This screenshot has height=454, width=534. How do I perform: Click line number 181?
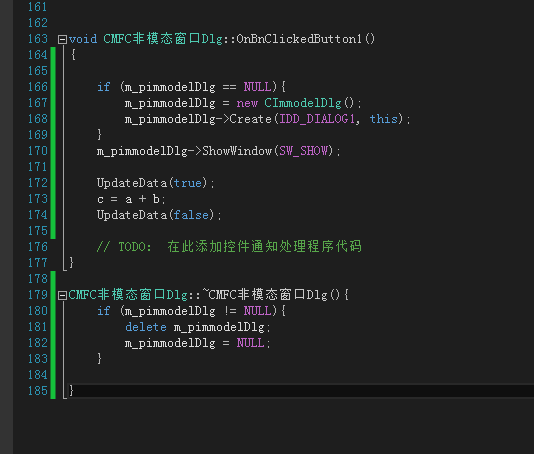[x=38, y=327]
